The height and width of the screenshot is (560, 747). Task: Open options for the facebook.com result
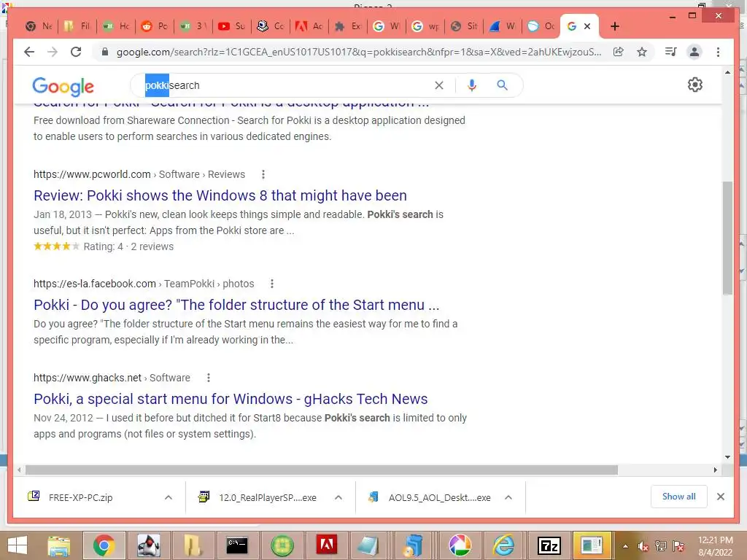[x=271, y=284]
